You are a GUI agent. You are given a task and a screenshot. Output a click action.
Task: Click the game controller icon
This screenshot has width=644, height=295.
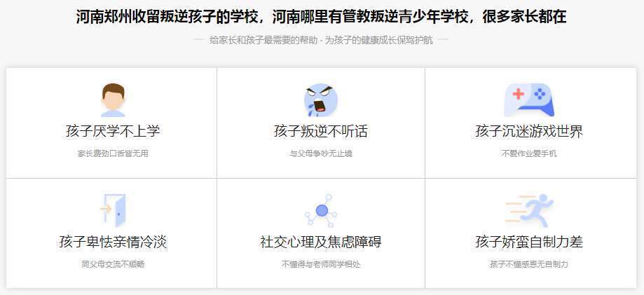pos(529,100)
